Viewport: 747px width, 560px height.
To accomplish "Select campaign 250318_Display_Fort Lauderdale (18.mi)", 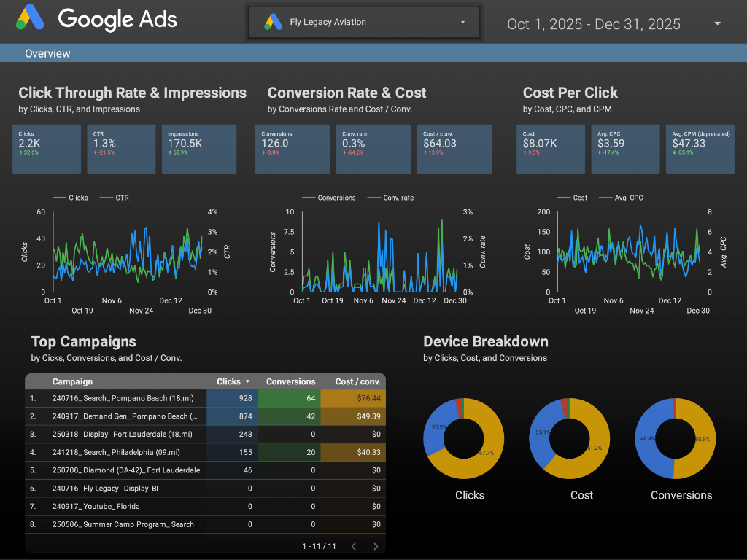I will pos(123,435).
